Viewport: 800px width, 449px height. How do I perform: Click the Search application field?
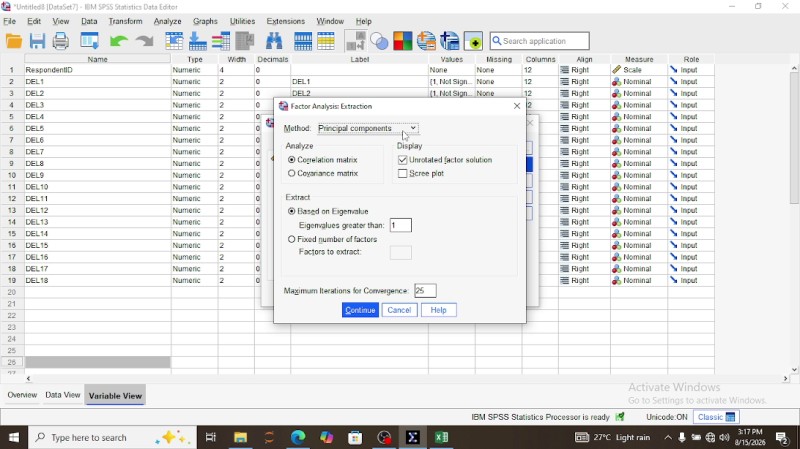point(539,41)
